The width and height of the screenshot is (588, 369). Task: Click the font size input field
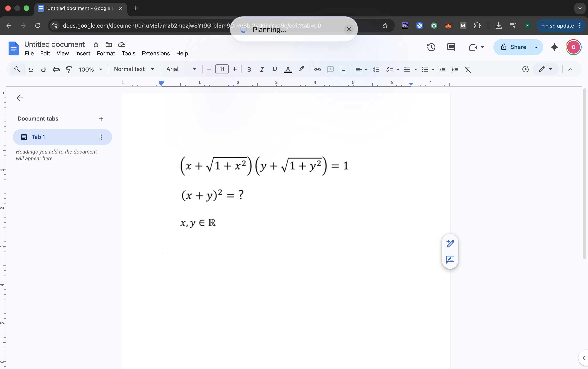[221, 69]
